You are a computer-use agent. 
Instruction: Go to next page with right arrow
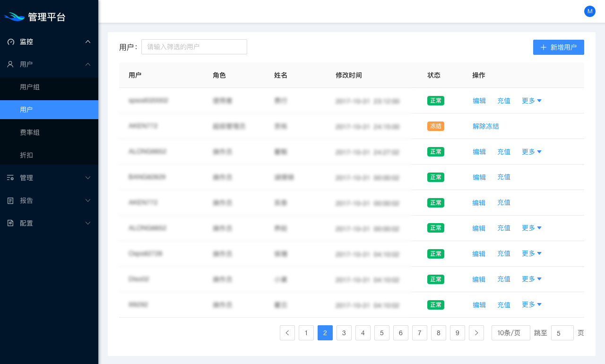pos(476,333)
